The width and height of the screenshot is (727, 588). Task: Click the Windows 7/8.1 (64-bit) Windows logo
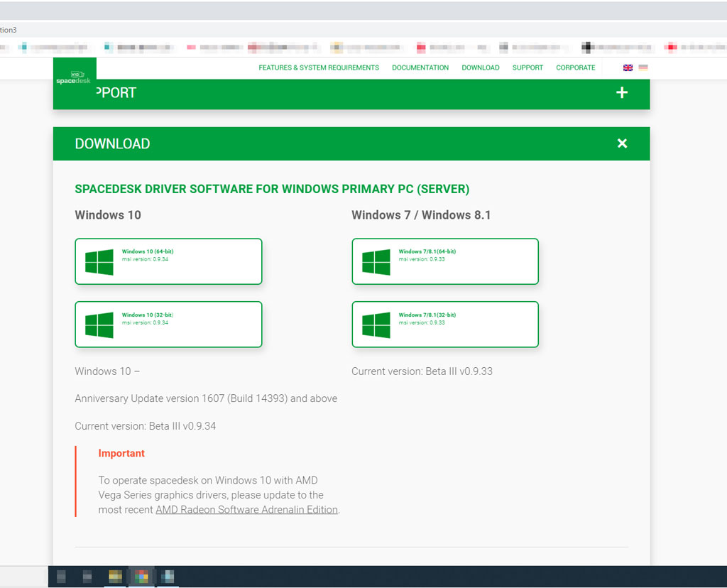point(376,262)
